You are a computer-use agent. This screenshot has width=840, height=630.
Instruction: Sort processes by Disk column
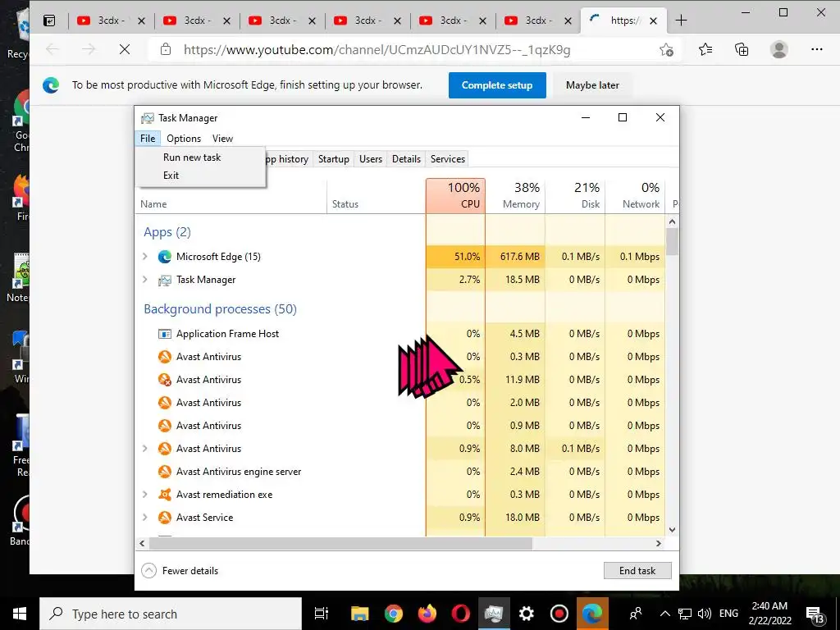pyautogui.click(x=575, y=196)
